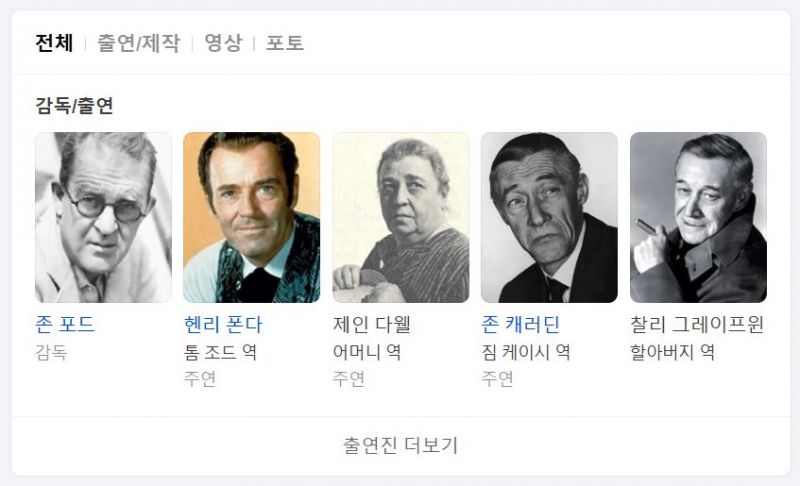
Task: Visit the 존 캐러딘 name link
Action: click(x=521, y=325)
